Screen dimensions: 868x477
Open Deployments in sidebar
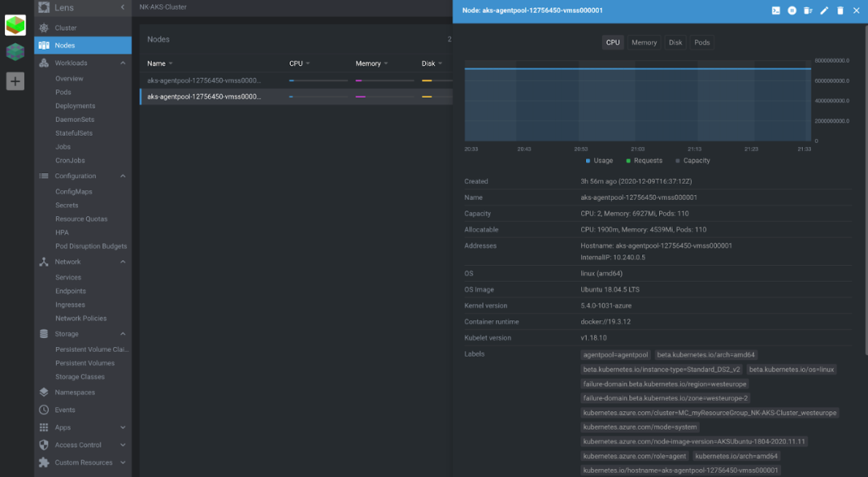(x=76, y=106)
